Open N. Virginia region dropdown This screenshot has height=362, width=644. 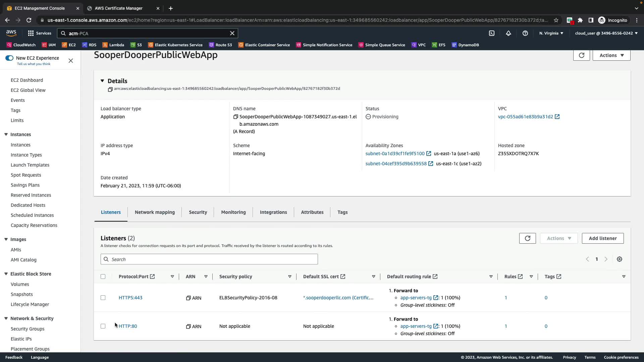tap(551, 33)
